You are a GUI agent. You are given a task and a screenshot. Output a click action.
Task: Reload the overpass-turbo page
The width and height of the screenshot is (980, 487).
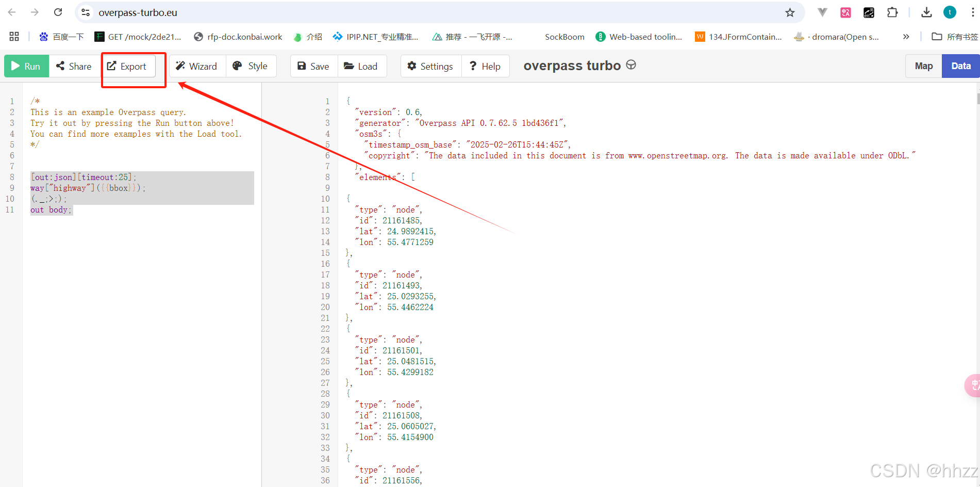point(58,12)
